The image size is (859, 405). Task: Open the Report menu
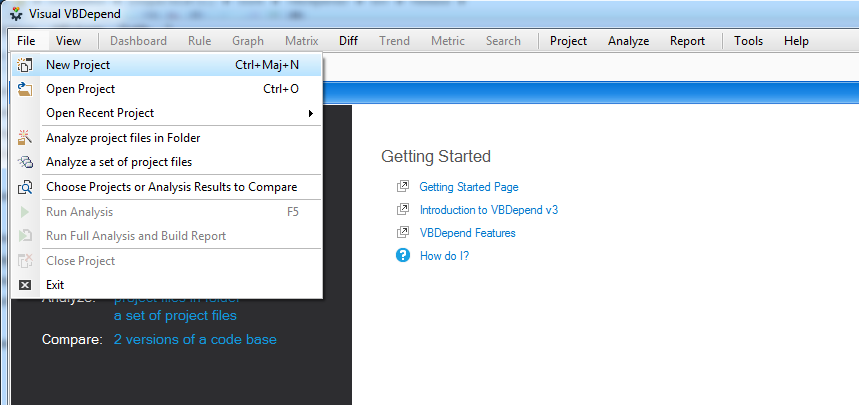pos(687,41)
